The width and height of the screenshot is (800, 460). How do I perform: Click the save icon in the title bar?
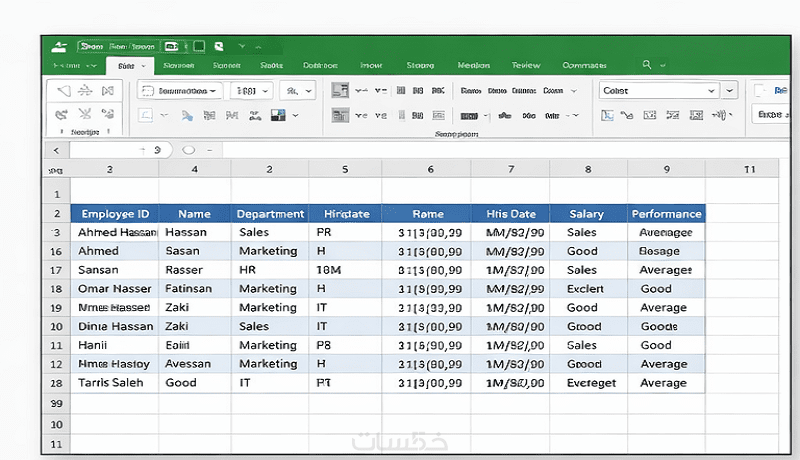[199, 46]
